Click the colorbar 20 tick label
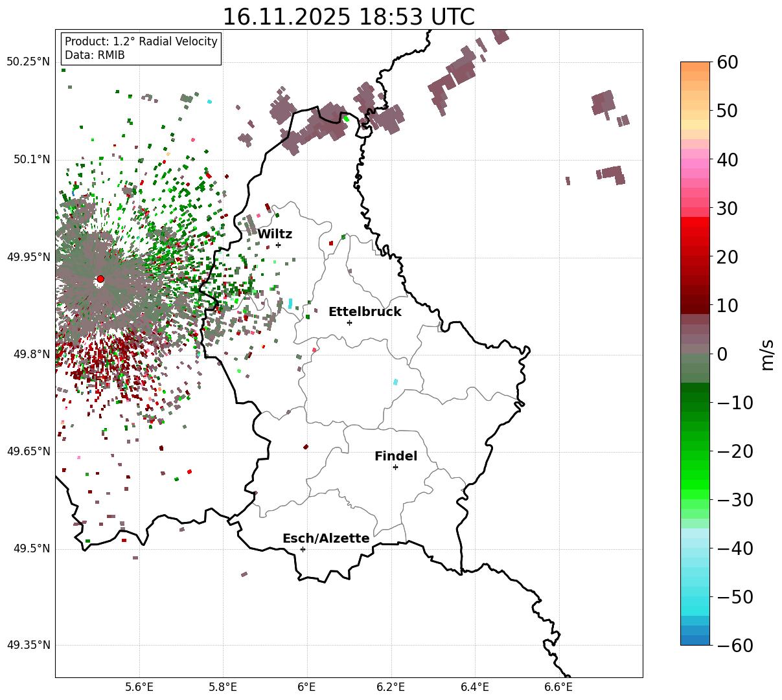The height and width of the screenshot is (700, 782). click(727, 257)
